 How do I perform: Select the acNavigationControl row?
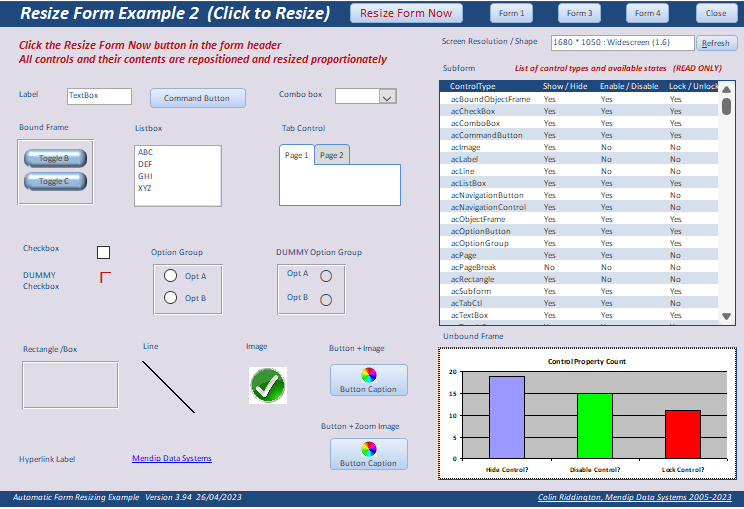[x=579, y=207]
